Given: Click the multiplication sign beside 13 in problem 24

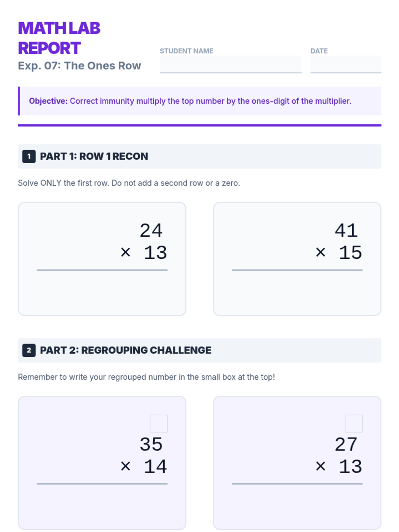Looking at the screenshot, I should point(125,252).
